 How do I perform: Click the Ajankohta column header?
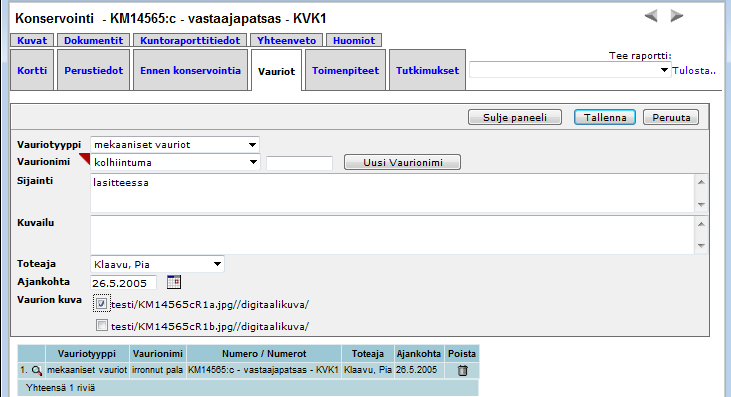[419, 354]
